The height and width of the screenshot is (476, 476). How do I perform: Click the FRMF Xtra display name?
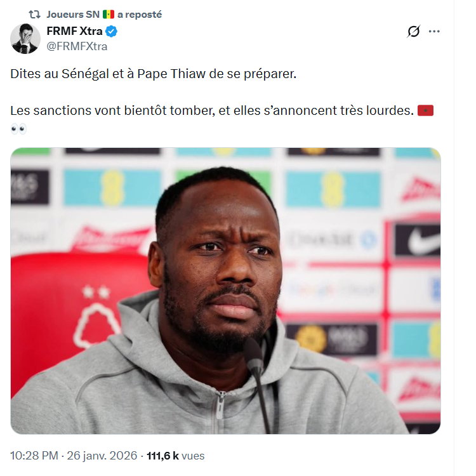pos(74,32)
